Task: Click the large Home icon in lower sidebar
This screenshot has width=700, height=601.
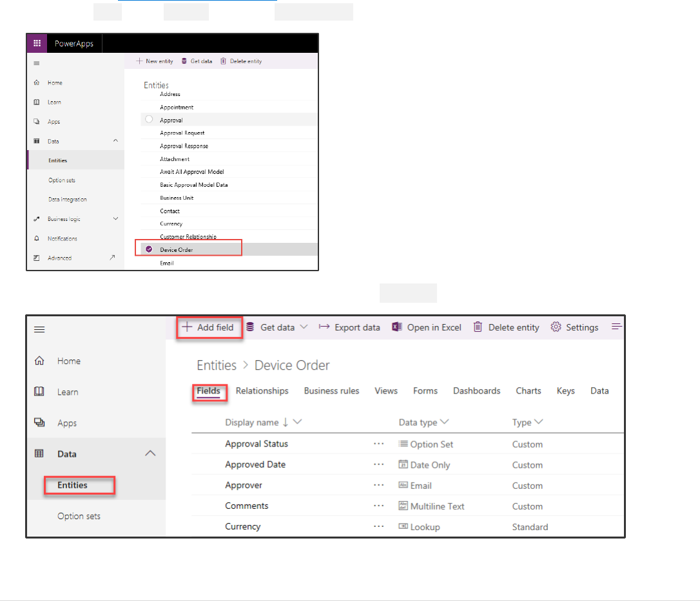Action: (x=39, y=361)
